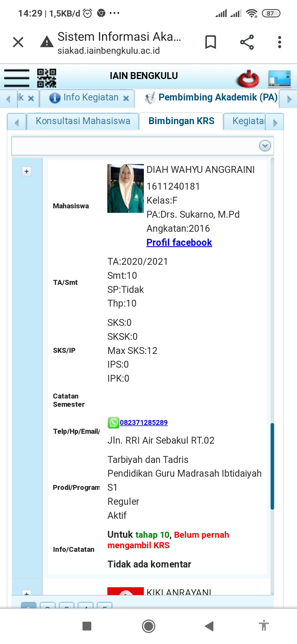View Diah Wahyu Anggraini's photo thumbnail
Image resolution: width=297 pixels, height=644 pixels.
[x=125, y=189]
